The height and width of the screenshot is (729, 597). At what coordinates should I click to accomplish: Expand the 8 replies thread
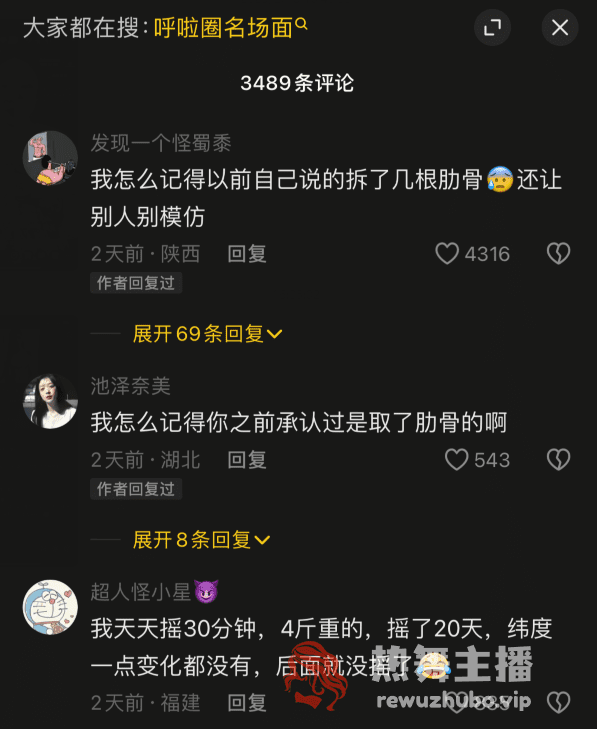(201, 540)
